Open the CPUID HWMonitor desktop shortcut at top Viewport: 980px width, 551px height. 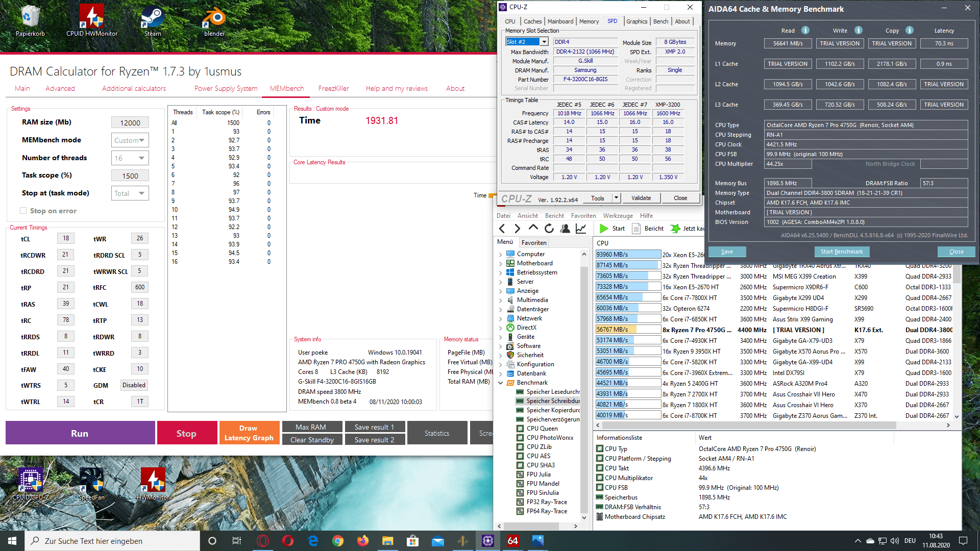92,20
